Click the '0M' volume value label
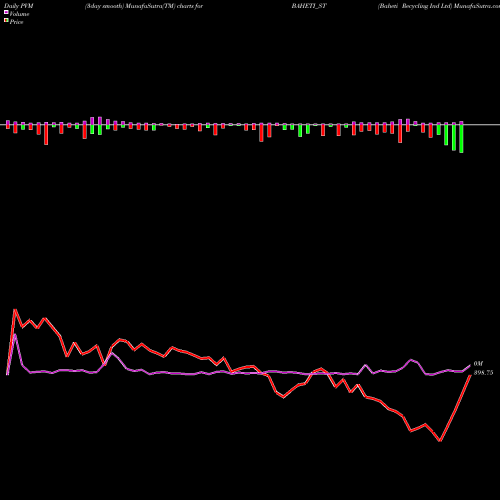This screenshot has width=500, height=500. (478, 364)
